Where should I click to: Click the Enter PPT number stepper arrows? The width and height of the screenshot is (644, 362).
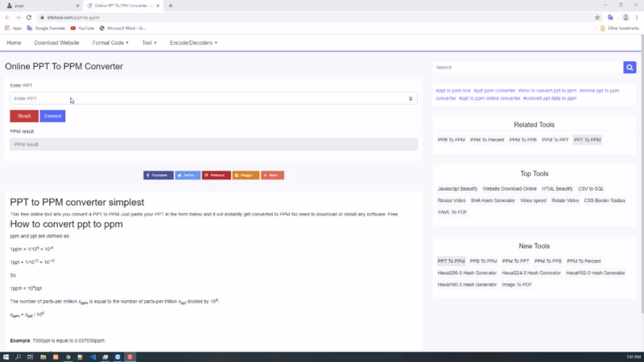click(412, 98)
